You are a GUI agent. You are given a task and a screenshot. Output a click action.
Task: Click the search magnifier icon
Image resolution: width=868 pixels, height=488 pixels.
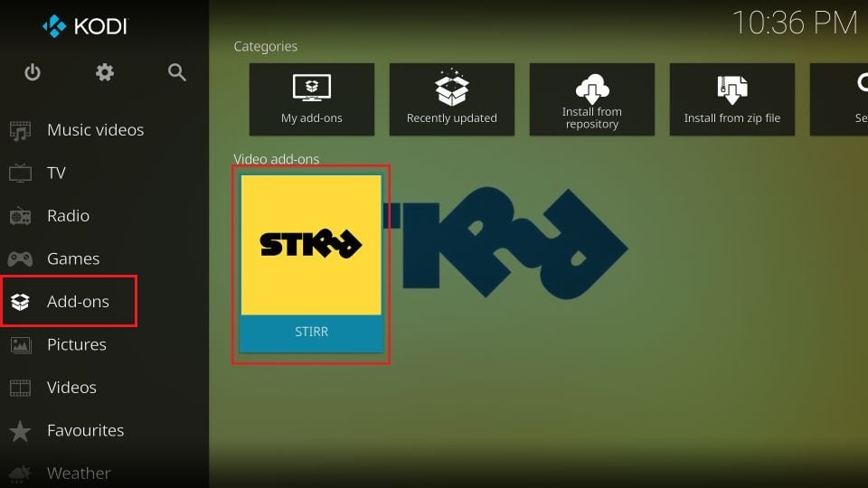(176, 72)
